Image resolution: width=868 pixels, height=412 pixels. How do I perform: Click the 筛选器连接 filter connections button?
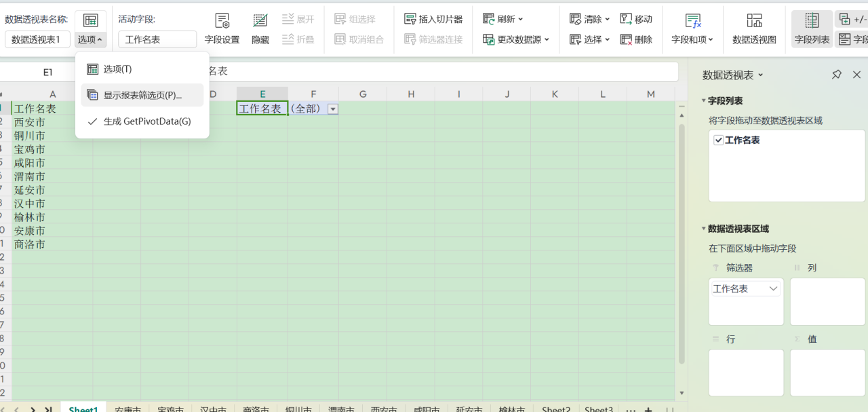pos(433,39)
